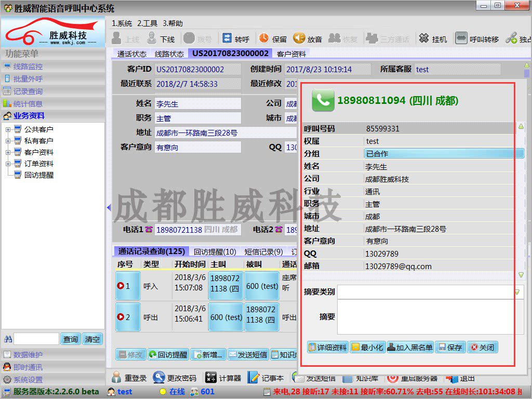
Task: Switch to the 短信记录(9) tab
Action: coord(263,252)
